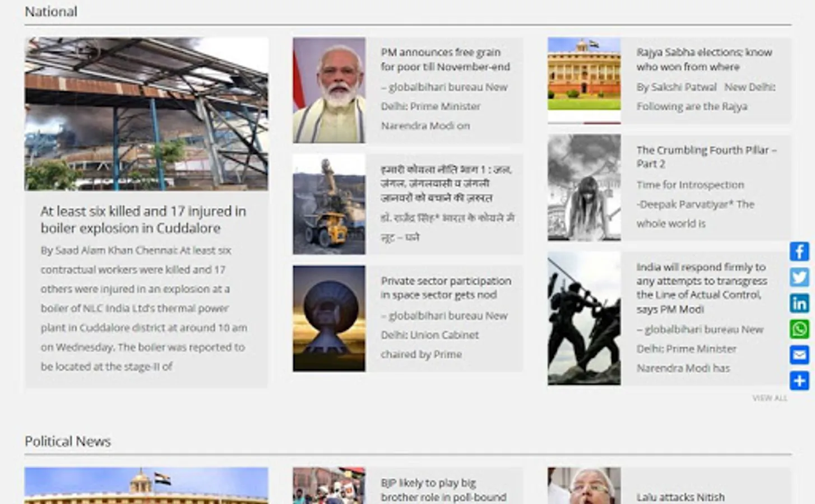
Task: Click the 'Political News' section heading
Action: pos(68,441)
